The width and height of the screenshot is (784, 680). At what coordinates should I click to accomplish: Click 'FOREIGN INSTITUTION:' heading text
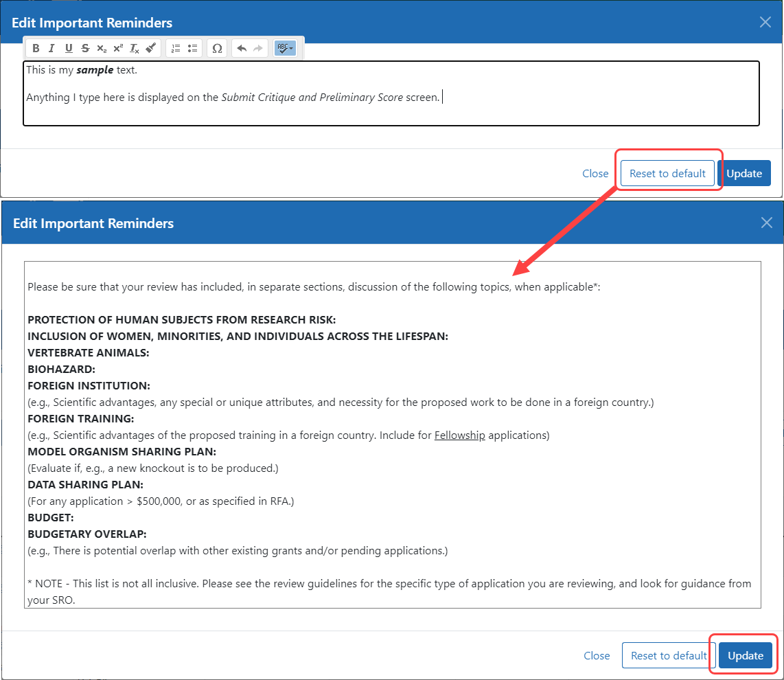coord(89,386)
